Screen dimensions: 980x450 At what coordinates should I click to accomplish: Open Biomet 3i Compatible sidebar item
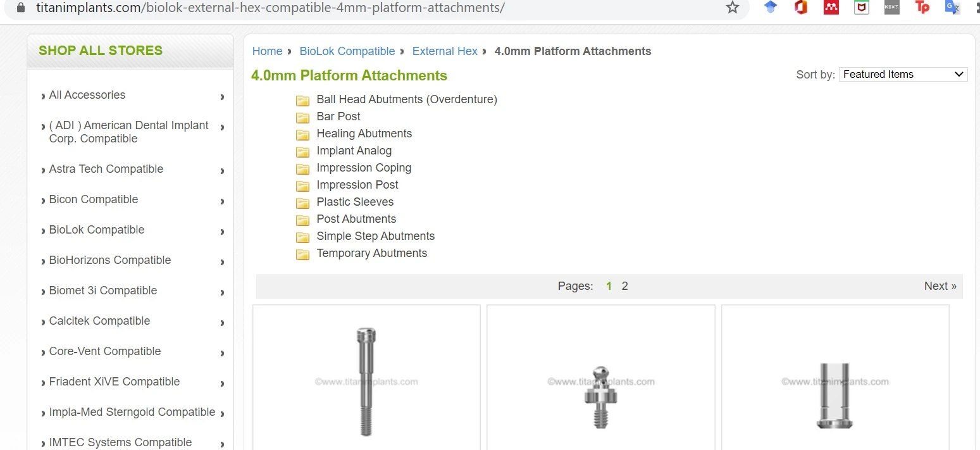tap(103, 291)
